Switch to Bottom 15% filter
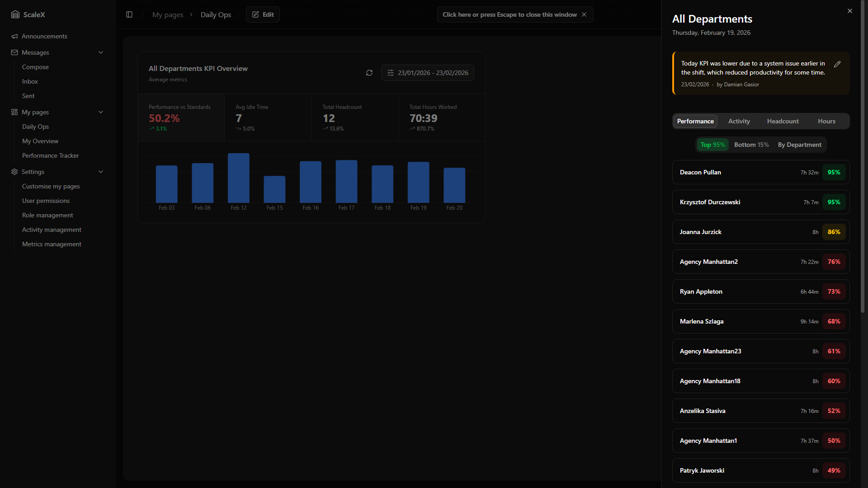 click(x=751, y=145)
